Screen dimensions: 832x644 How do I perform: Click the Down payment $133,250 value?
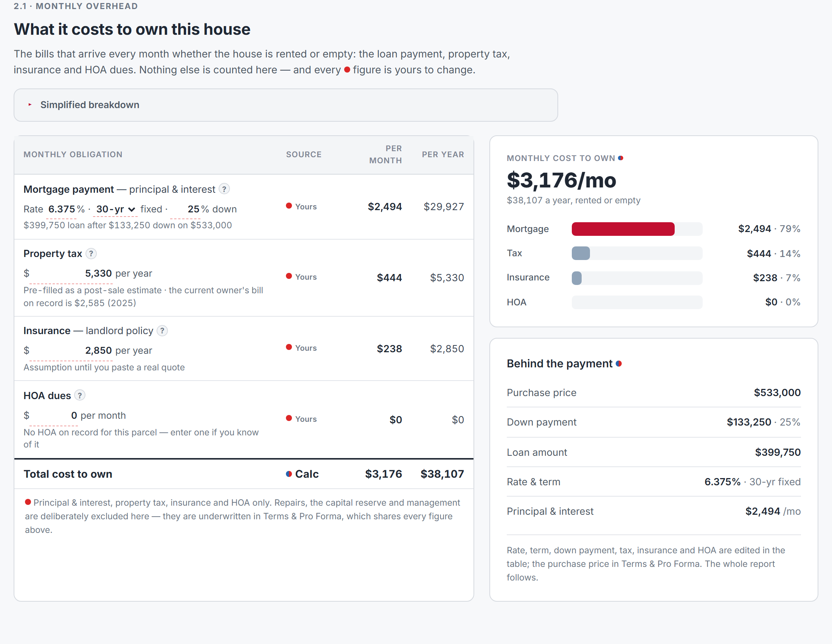[x=749, y=423]
